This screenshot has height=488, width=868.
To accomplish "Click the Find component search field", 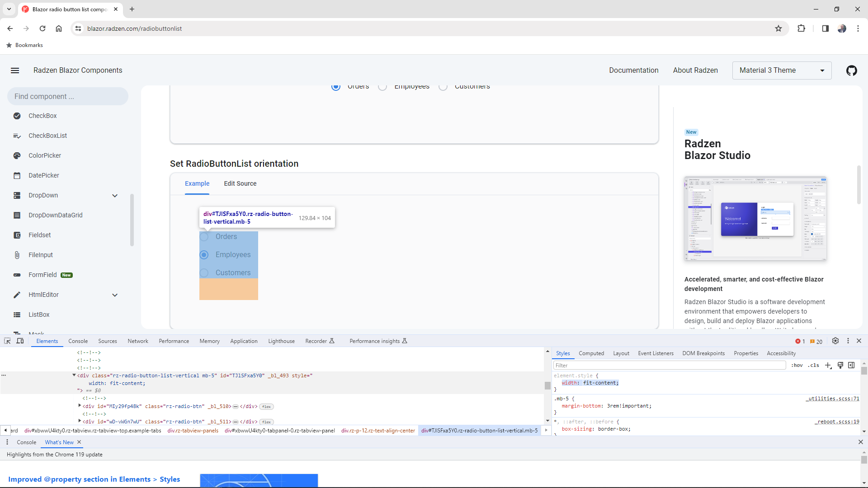I will 68,96.
